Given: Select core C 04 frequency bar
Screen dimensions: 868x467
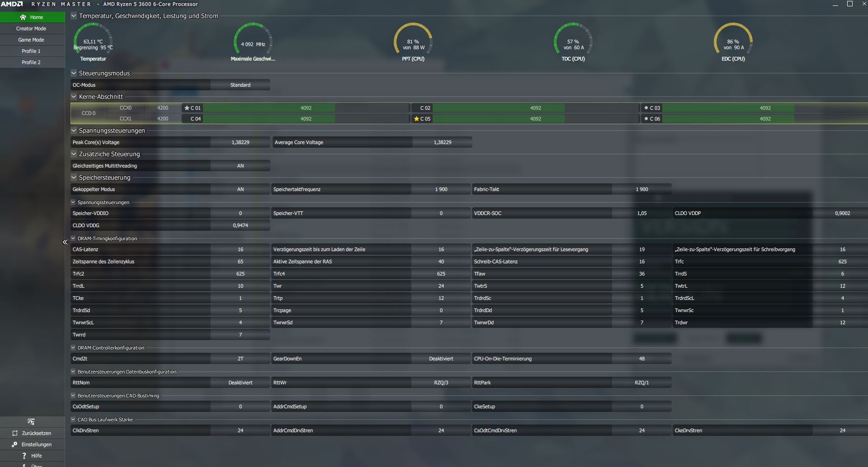Looking at the screenshot, I should tap(306, 119).
